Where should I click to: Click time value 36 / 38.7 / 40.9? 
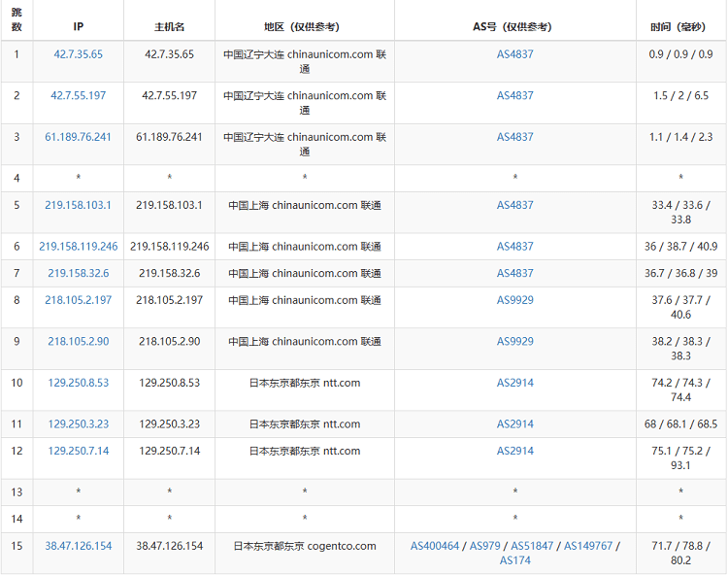[680, 247]
